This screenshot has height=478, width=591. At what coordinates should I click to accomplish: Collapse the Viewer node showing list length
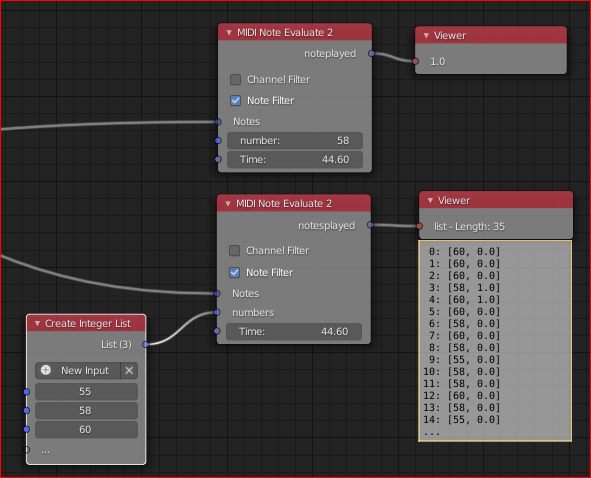pyautogui.click(x=430, y=201)
